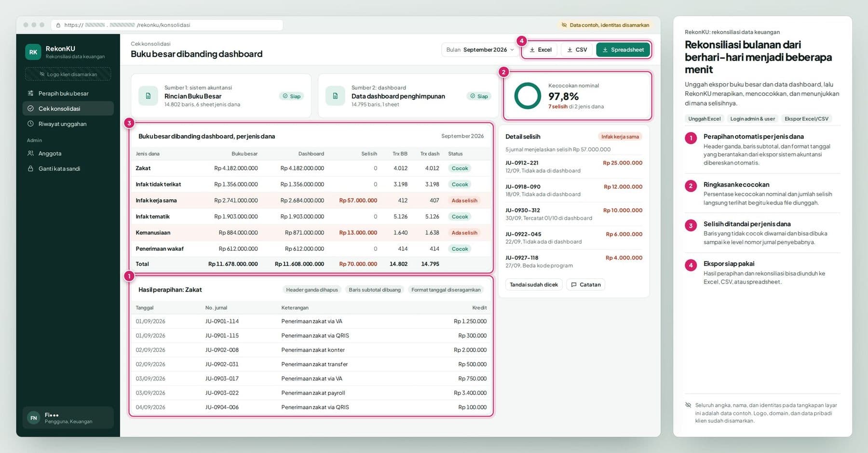Image resolution: width=868 pixels, height=453 pixels.
Task: Select Cek konsolidasi sidebar item
Action: click(68, 109)
